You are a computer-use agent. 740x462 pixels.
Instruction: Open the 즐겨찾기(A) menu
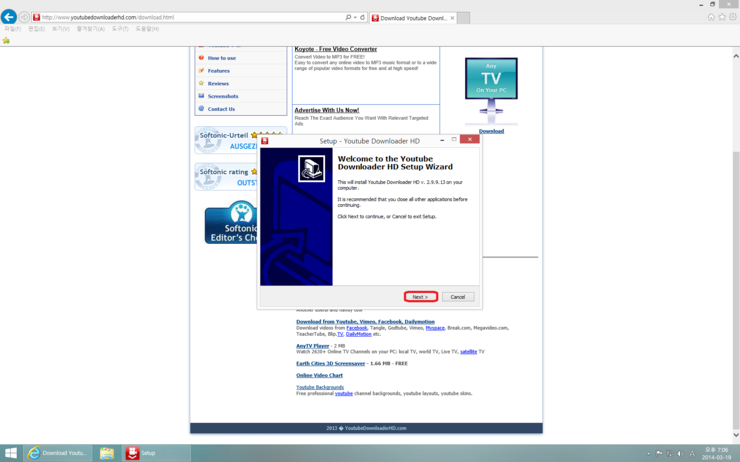tap(91, 29)
